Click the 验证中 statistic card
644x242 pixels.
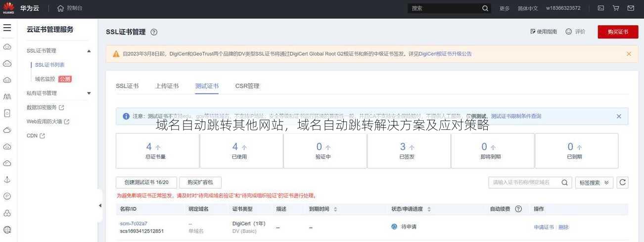pyautogui.click(x=325, y=151)
